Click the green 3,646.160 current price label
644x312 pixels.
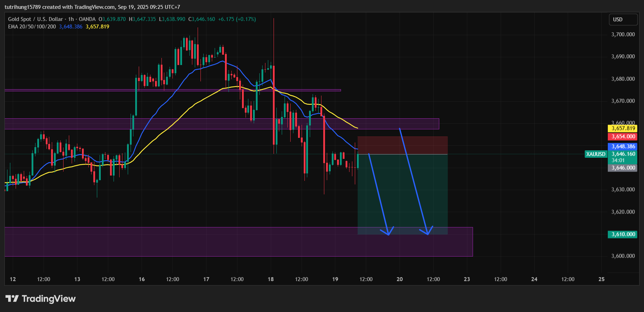point(623,154)
